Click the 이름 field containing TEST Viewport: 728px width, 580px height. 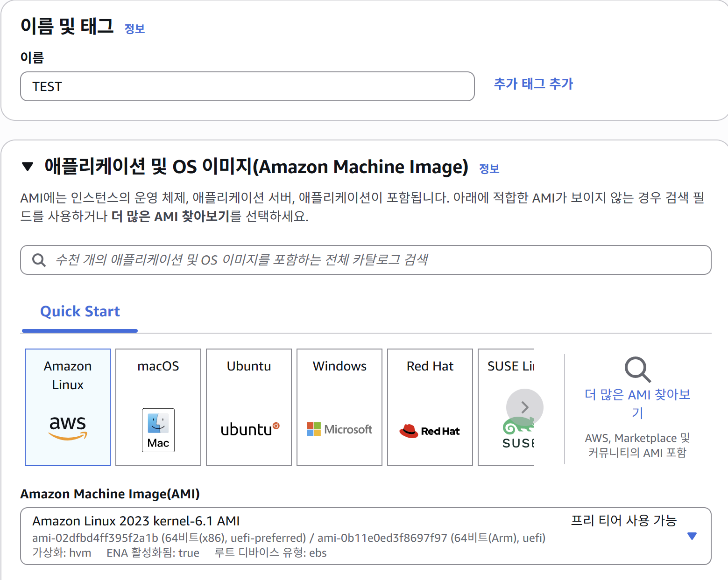coord(247,86)
